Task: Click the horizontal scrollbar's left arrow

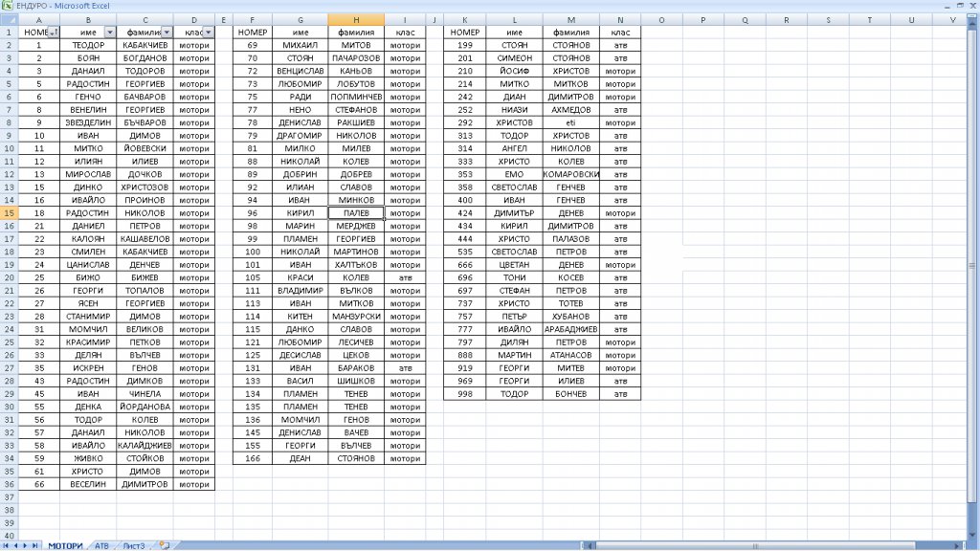Action: tap(589, 546)
